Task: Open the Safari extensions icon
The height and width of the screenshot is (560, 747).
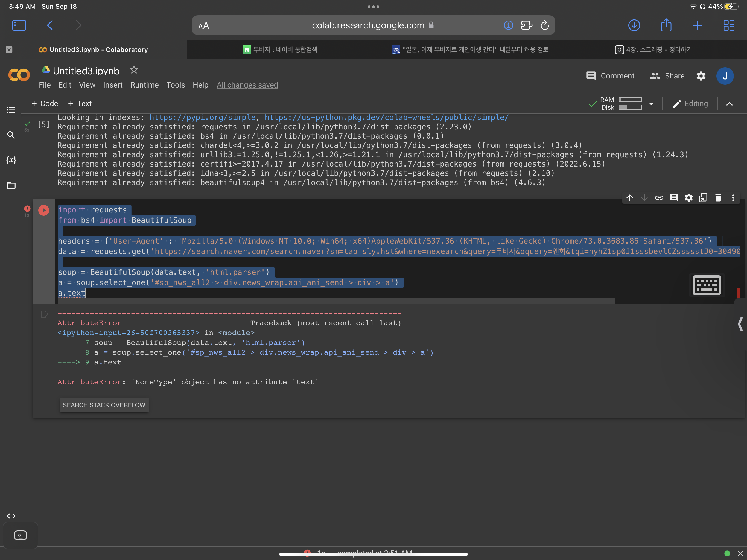Action: [x=526, y=25]
